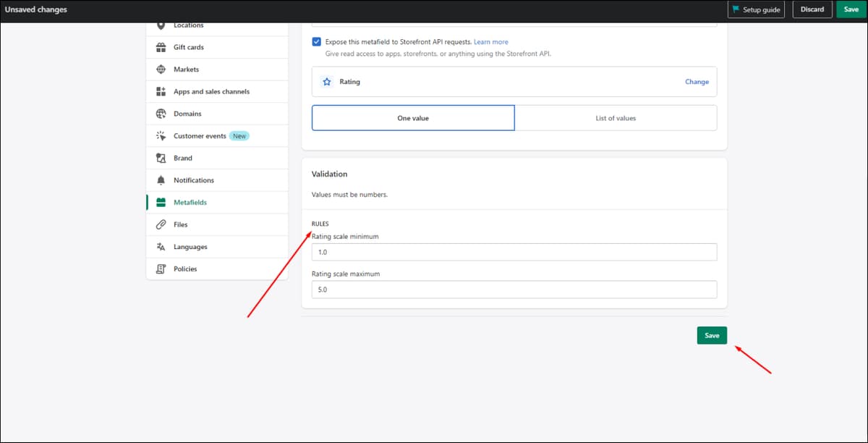Click the Brand icon
This screenshot has height=443, width=868.
[161, 158]
